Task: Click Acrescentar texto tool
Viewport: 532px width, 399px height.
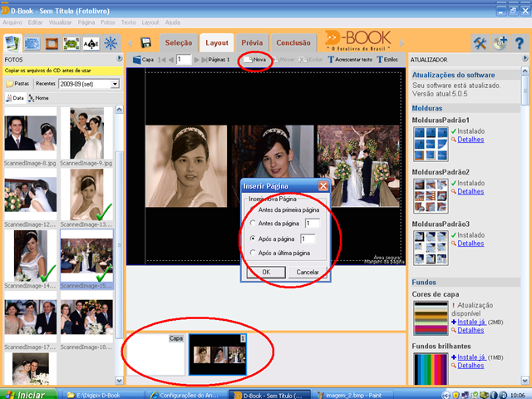Action: pos(350,60)
